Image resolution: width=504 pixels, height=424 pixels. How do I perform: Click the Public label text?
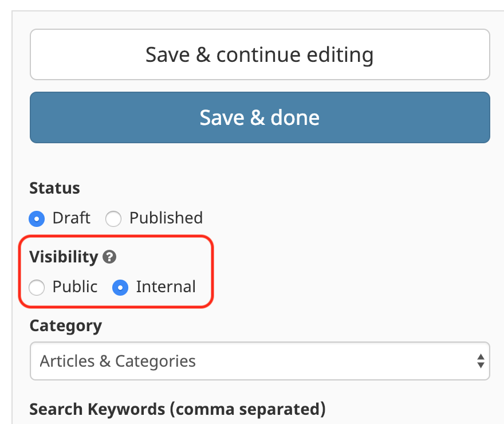click(x=75, y=286)
